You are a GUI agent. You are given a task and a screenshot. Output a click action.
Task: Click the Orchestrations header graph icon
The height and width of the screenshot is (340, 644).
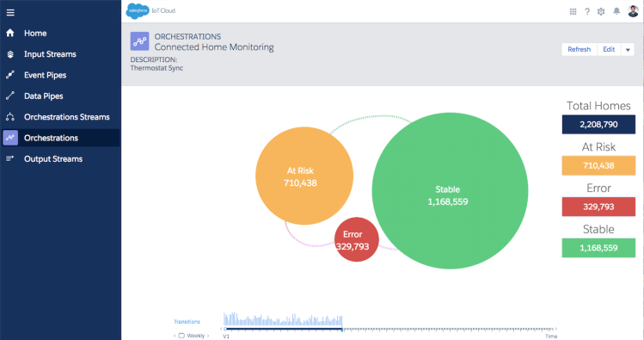tap(139, 41)
